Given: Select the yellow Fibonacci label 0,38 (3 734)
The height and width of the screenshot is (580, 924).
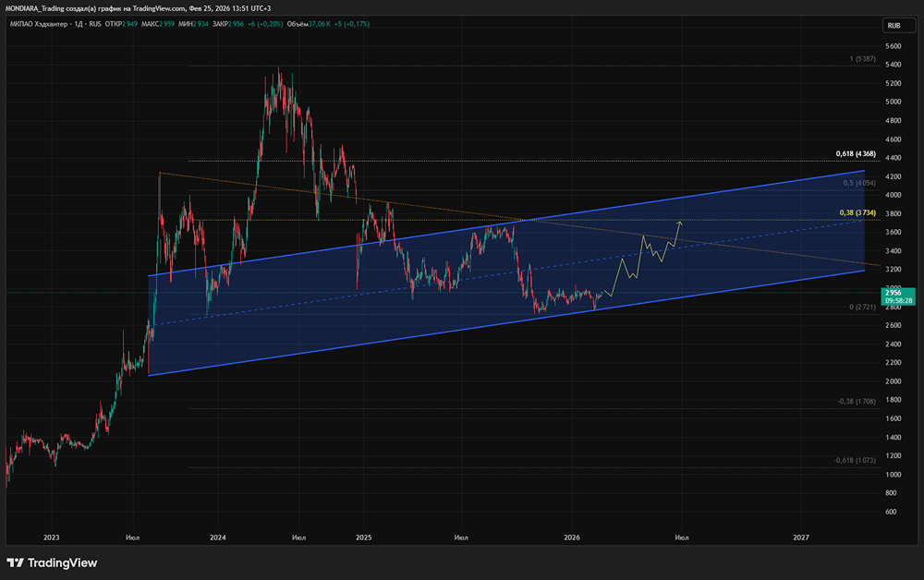Looking at the screenshot, I should [x=857, y=212].
